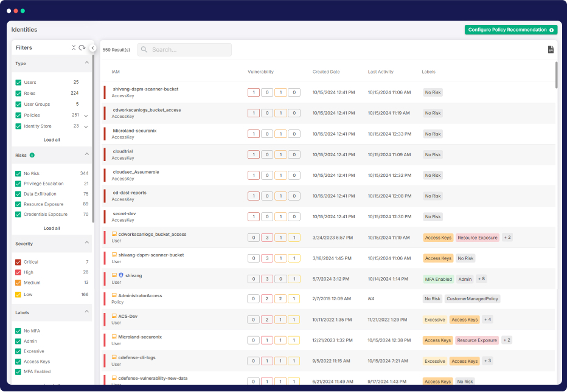Click the clear filters icon beside Filters

(x=74, y=47)
